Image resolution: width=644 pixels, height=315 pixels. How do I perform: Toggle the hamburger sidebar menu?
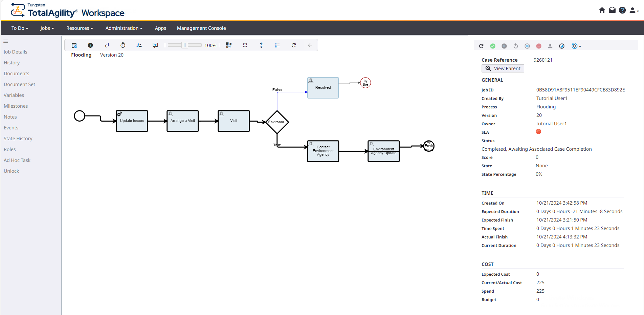coord(6,41)
